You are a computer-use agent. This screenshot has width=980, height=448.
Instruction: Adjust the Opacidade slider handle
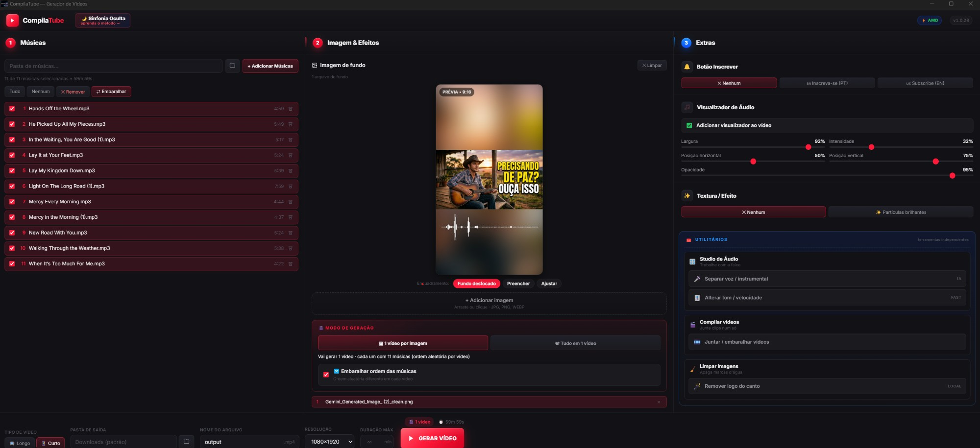(952, 175)
